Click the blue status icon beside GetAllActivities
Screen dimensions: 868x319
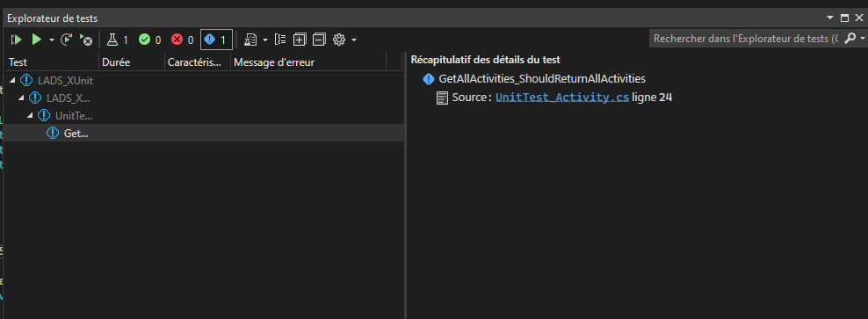point(428,79)
